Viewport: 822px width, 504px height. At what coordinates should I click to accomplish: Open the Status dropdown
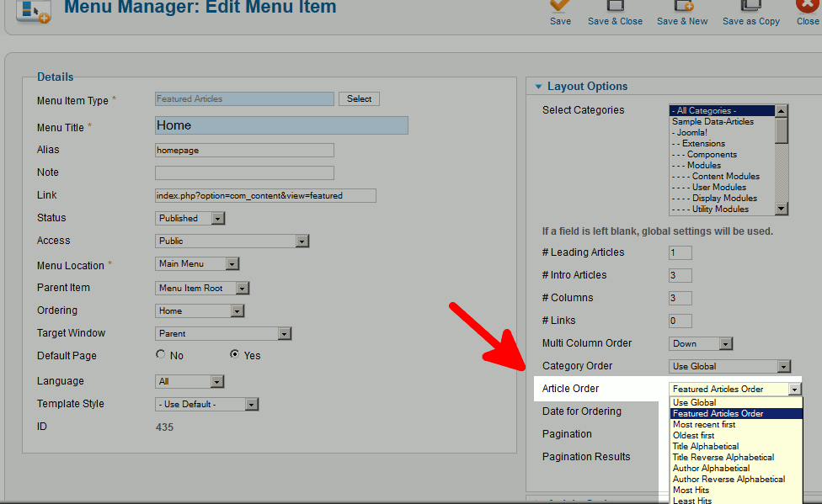[x=190, y=218]
